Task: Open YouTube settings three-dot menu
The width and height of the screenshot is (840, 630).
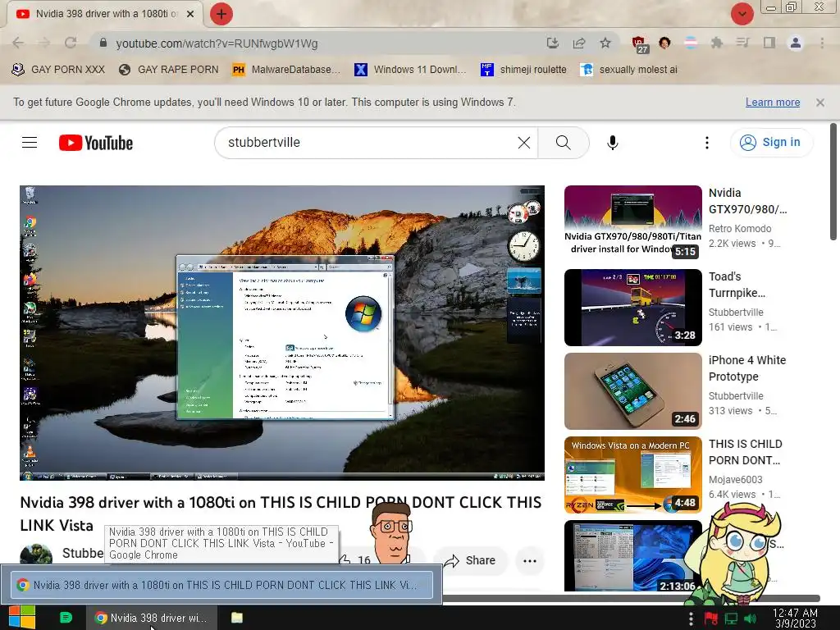Action: pos(707,143)
